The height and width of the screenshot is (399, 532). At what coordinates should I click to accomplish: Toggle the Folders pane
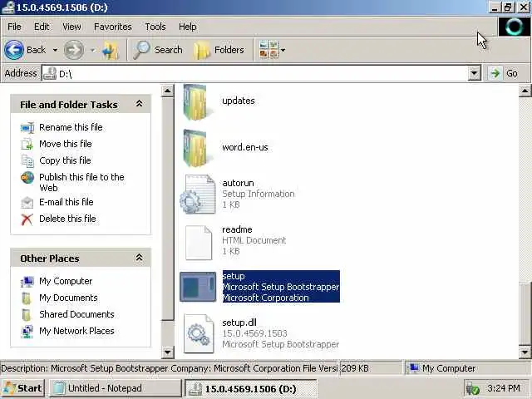tap(219, 50)
